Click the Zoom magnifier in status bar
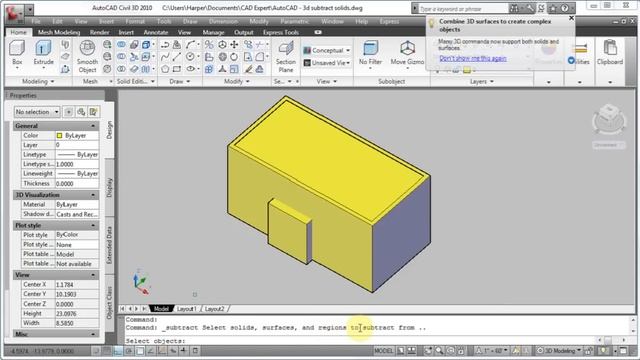 [x=439, y=351]
